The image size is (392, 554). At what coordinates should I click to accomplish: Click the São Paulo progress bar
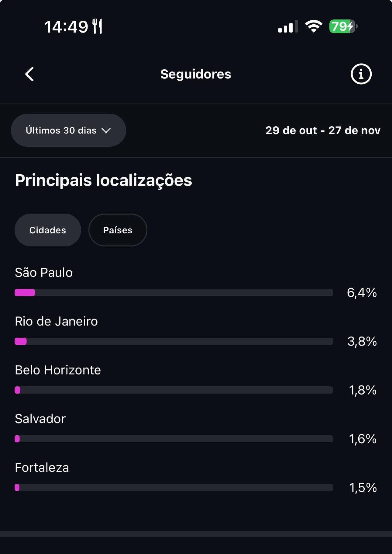coord(174,292)
